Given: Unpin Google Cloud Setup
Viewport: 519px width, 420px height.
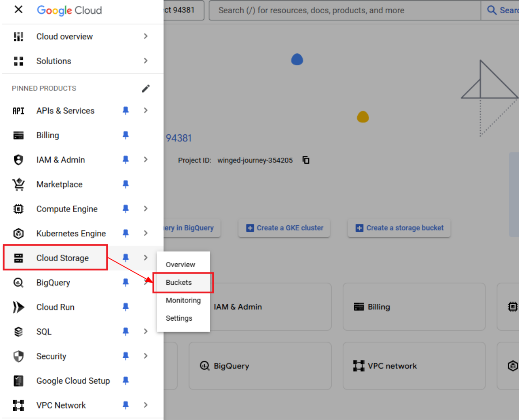Looking at the screenshot, I should click(125, 380).
